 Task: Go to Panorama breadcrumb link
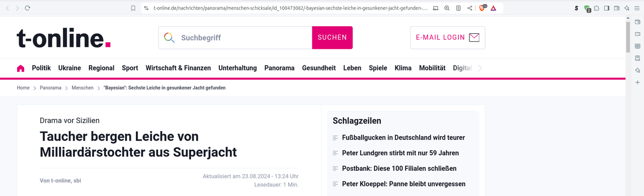tap(51, 88)
